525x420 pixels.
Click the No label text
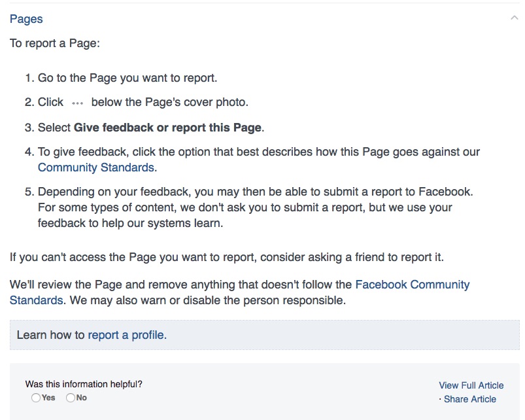pos(81,398)
